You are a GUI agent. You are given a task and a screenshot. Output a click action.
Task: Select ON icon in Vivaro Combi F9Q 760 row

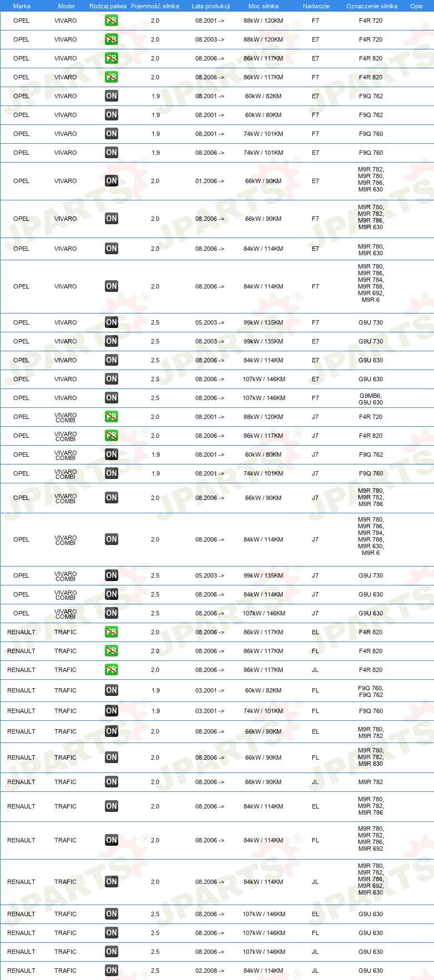(112, 473)
